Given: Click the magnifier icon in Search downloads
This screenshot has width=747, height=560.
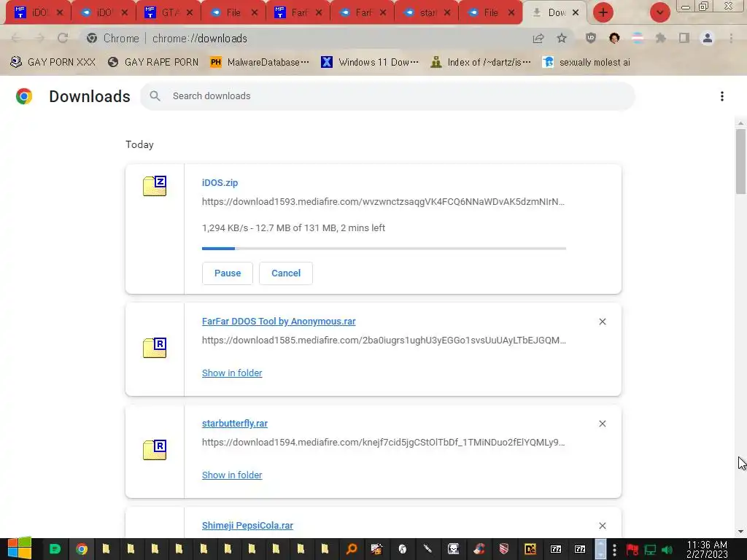Looking at the screenshot, I should point(155,96).
